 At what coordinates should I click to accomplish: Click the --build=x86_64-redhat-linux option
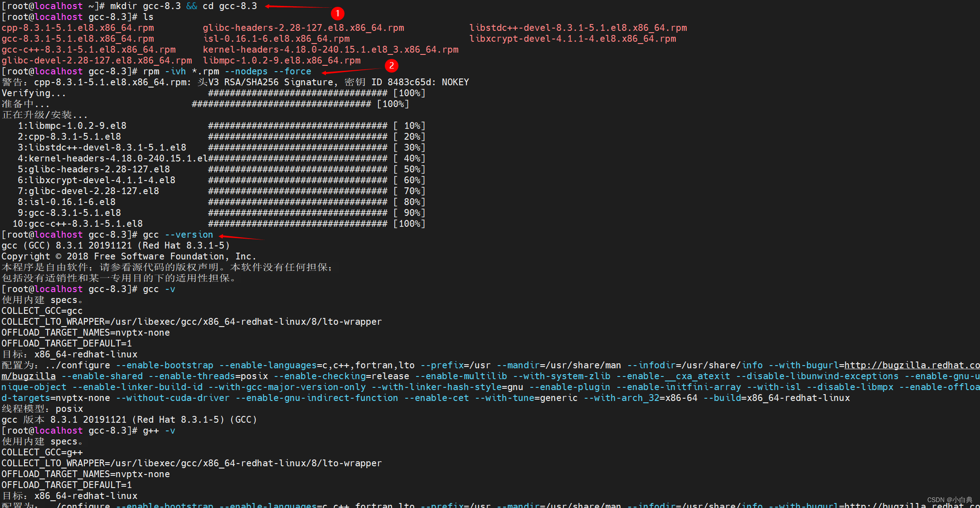tap(776, 398)
